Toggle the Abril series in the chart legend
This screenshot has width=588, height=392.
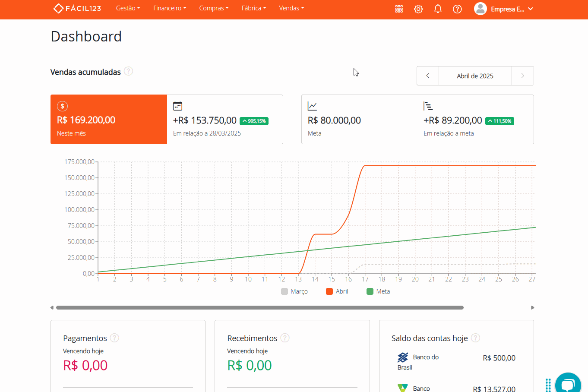tap(337, 291)
